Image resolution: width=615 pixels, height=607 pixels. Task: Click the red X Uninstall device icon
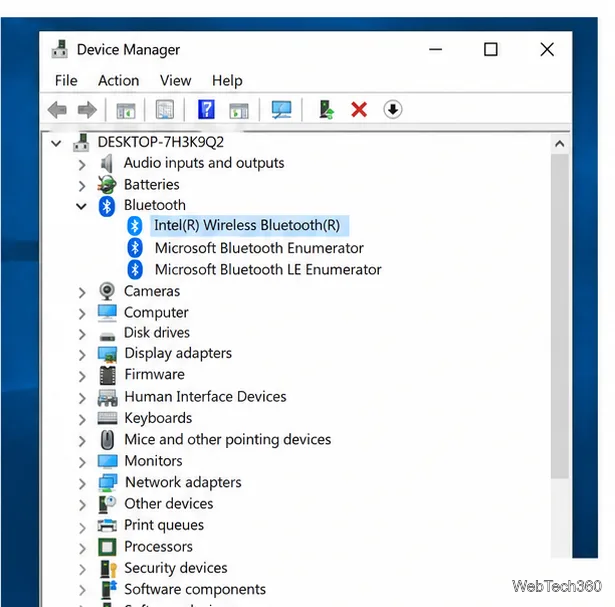pyautogui.click(x=359, y=110)
